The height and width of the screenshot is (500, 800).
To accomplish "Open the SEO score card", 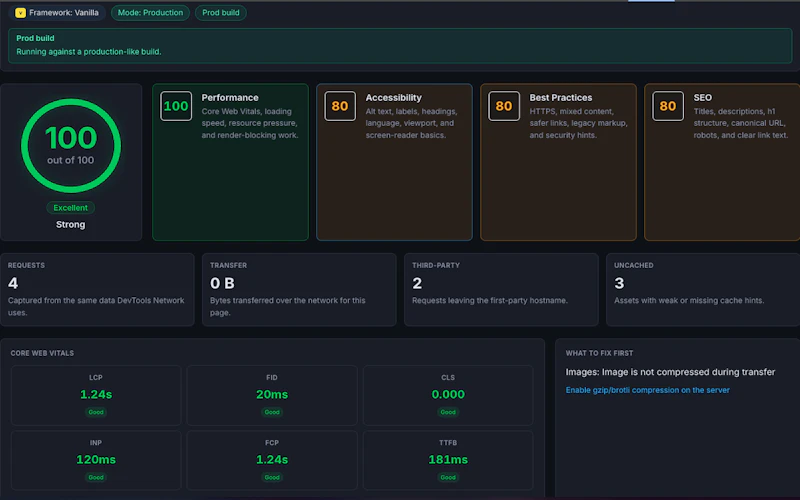I will click(722, 162).
